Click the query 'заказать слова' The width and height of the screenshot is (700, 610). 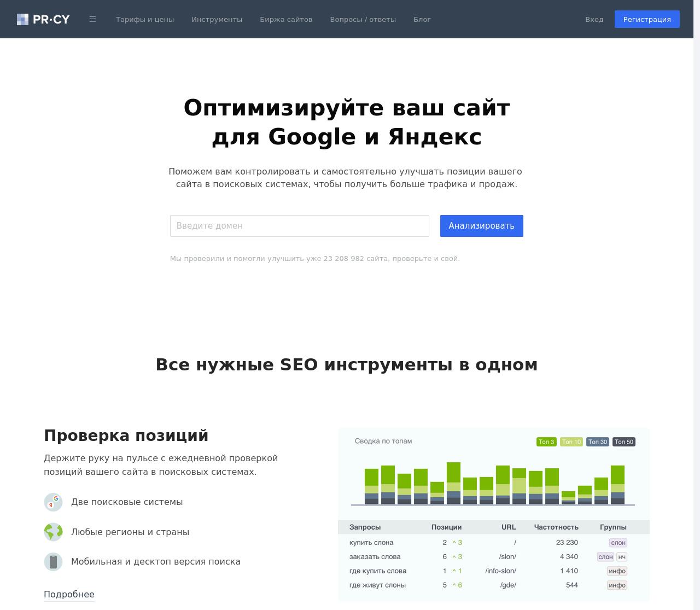point(375,557)
